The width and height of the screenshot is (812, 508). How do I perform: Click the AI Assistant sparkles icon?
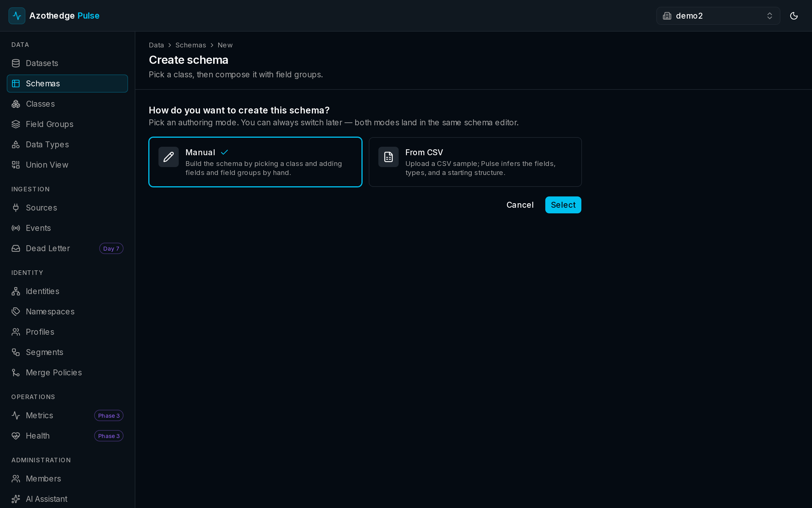coord(16,499)
